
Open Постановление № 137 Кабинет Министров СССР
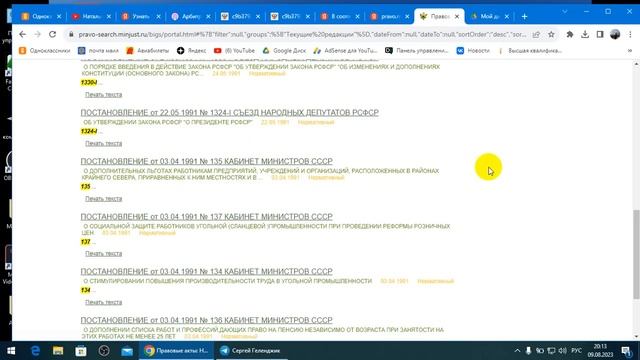(207, 216)
